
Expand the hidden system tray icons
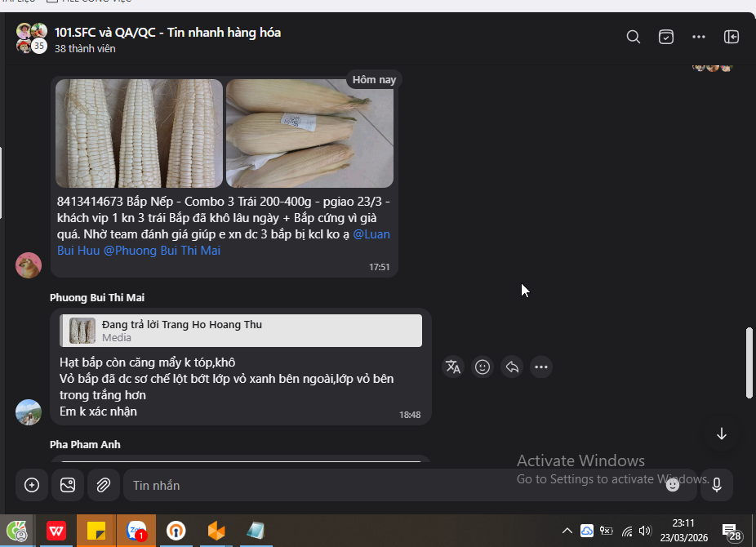[x=567, y=531]
